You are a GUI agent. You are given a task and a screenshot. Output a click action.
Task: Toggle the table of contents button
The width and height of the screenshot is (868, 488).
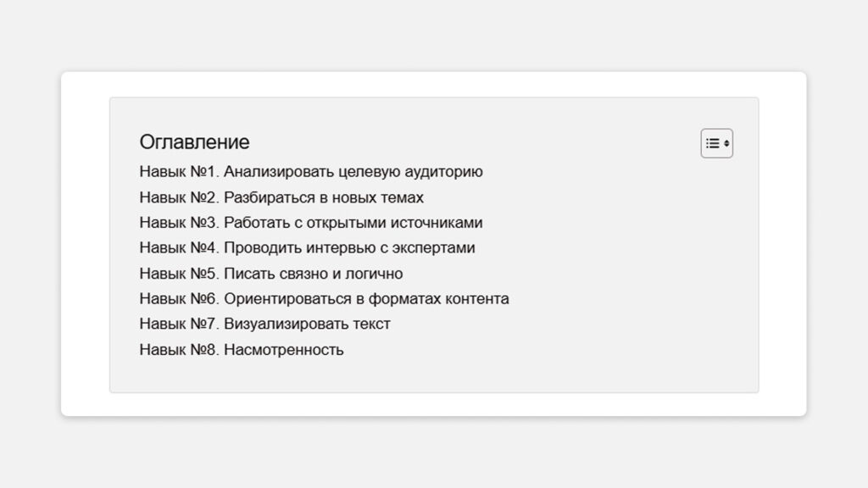coord(717,143)
